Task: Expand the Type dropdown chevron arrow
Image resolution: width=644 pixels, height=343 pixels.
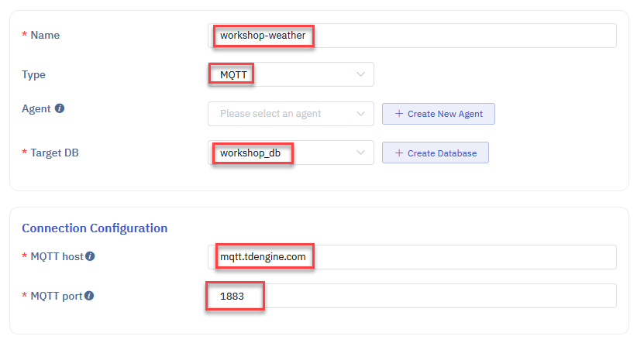Action: tap(360, 74)
